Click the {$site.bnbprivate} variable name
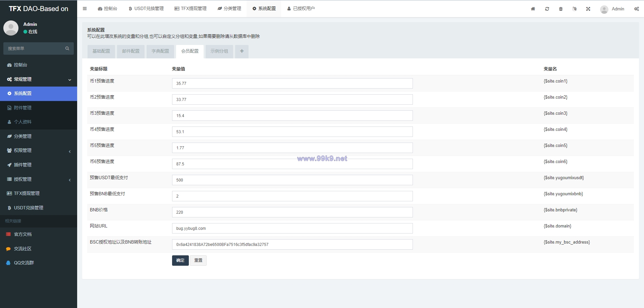Screen dimensions: 644x308 [560, 210]
